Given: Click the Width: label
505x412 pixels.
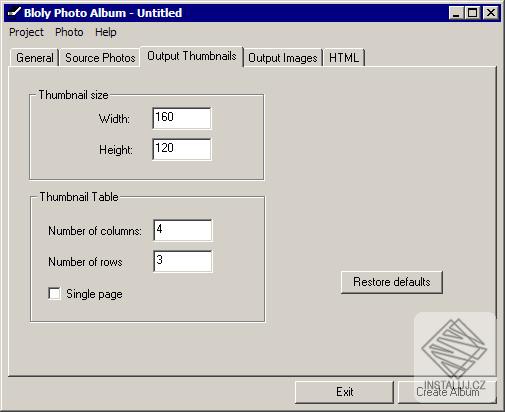Looking at the screenshot, I should pos(114,119).
